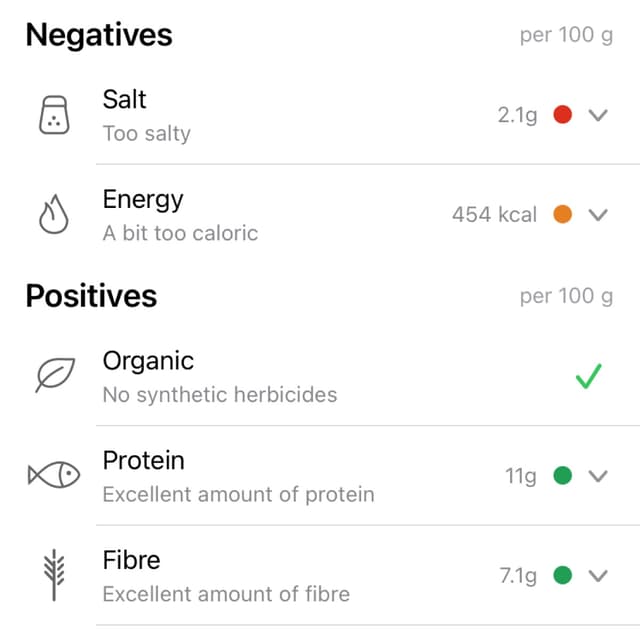
Task: Expand the Fibre details chevron
Action: click(598, 576)
